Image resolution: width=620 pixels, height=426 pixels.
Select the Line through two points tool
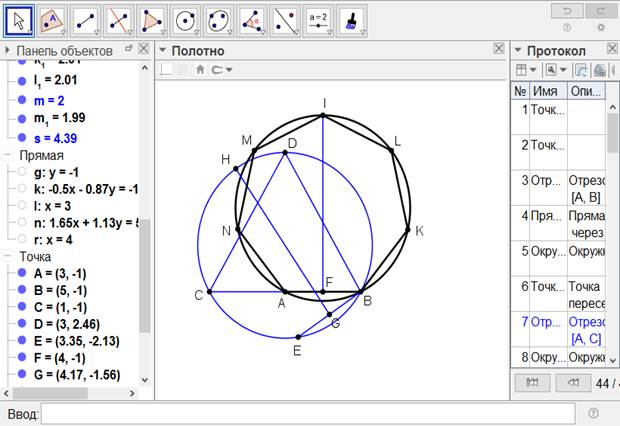tap(85, 21)
